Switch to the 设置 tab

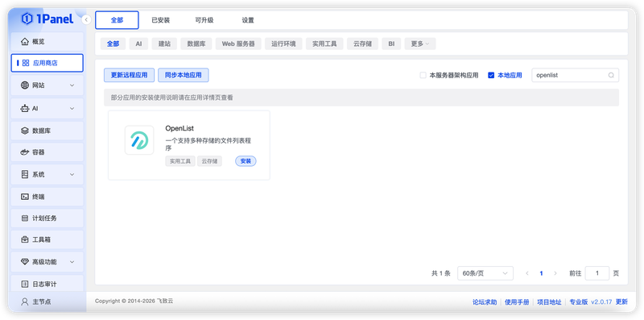[x=248, y=20]
